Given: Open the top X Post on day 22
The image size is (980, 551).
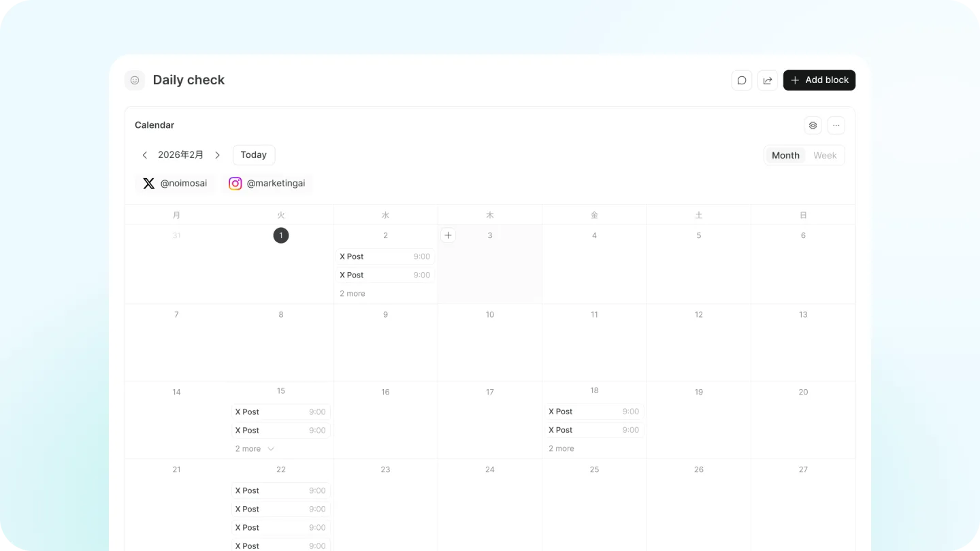Looking at the screenshot, I should click(x=281, y=490).
